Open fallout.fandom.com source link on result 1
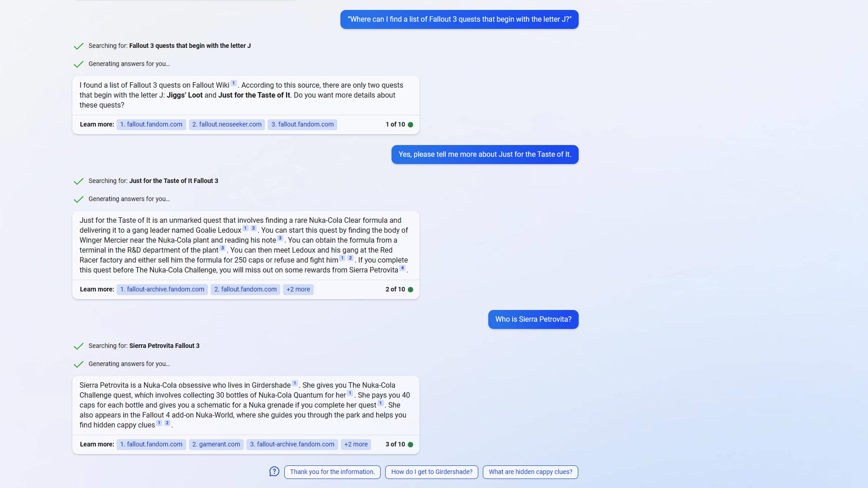 [151, 124]
